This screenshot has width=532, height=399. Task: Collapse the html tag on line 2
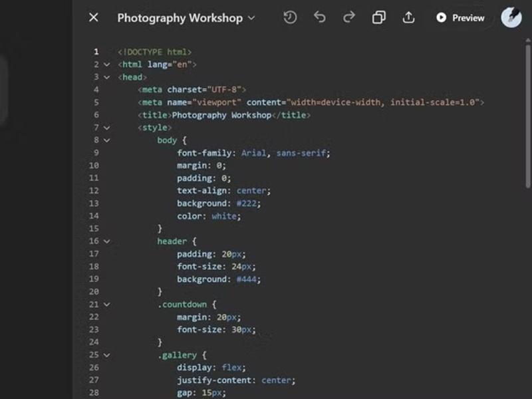tap(106, 65)
